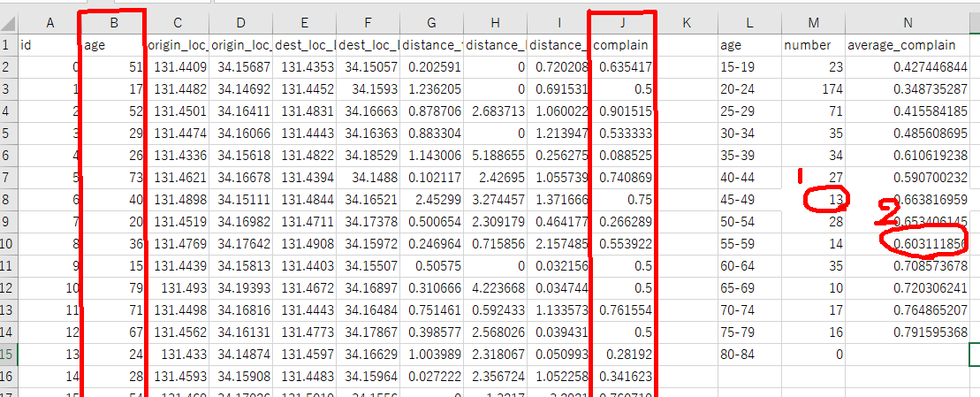The width and height of the screenshot is (980, 397).
Task: Click row 1 header
Action: coord(7,45)
